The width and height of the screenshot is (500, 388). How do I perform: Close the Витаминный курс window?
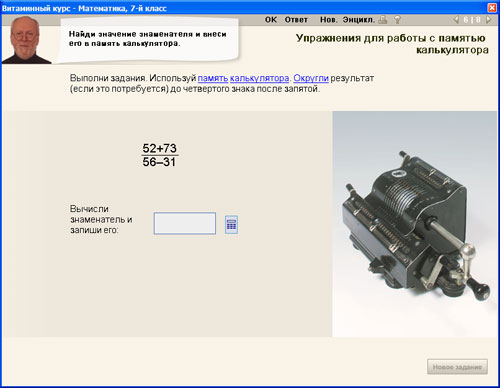492,7
